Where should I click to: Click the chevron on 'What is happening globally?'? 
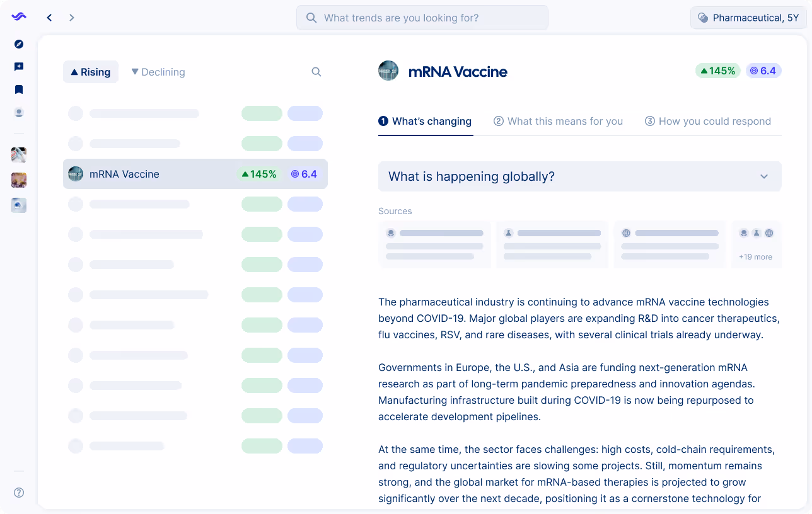764,176
